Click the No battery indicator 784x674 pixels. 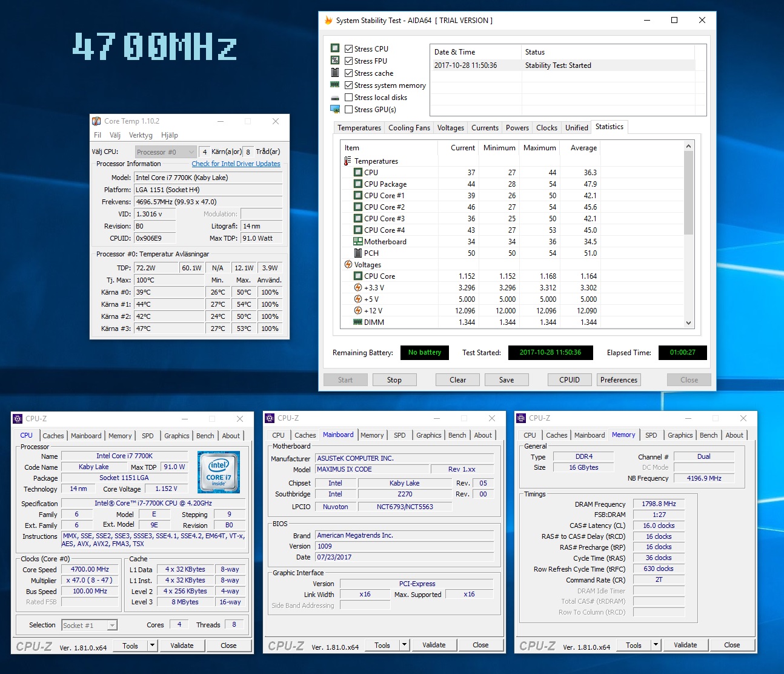[425, 352]
